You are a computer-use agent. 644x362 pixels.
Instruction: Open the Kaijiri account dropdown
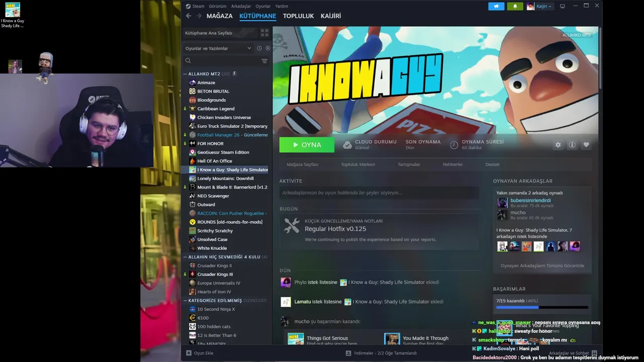[x=544, y=6]
